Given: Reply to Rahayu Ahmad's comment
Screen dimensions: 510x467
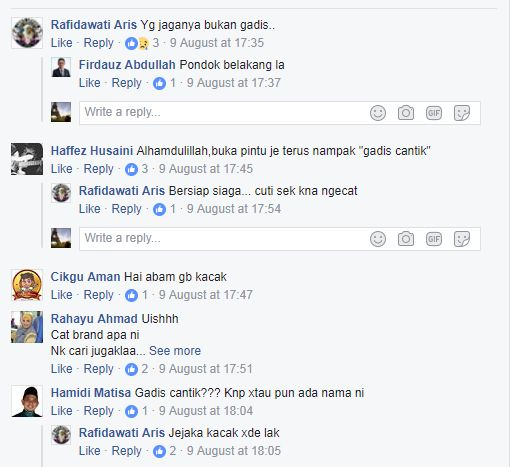Looking at the screenshot, I should [x=98, y=369].
